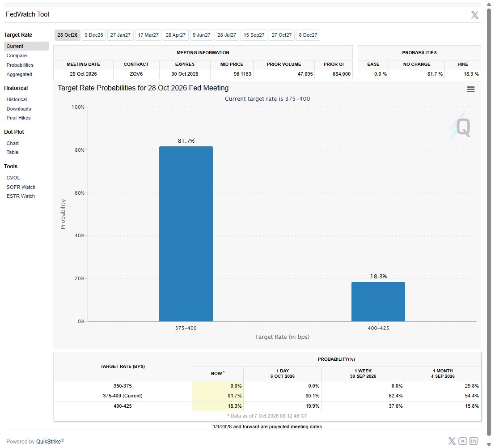Open the Dot Plot Chart link
The width and height of the screenshot is (495, 448).
click(x=13, y=143)
